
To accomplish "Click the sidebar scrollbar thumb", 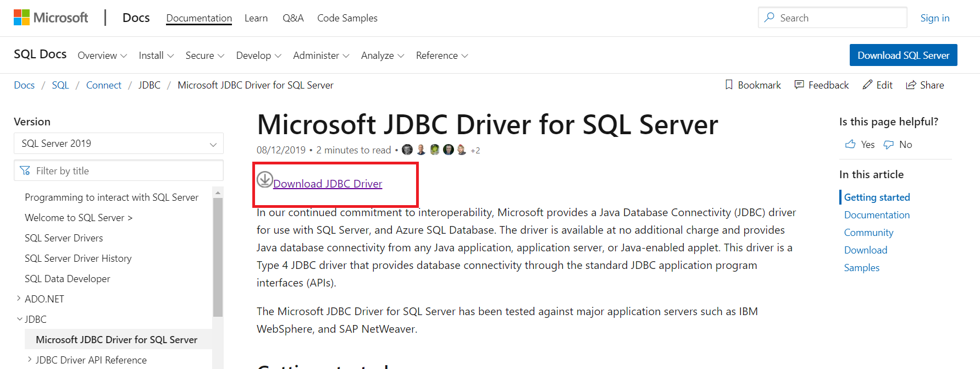I will click(x=218, y=257).
